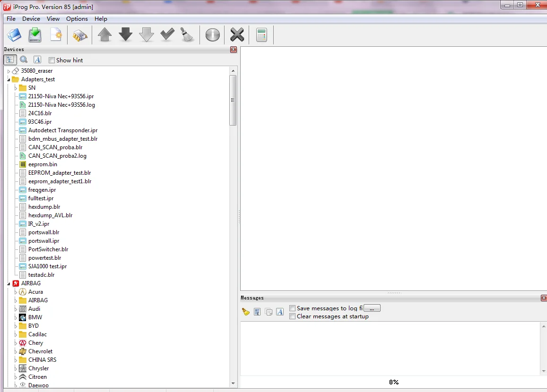Click the broom clean toolbar icon
The image size is (547, 392).
pyautogui.click(x=187, y=34)
